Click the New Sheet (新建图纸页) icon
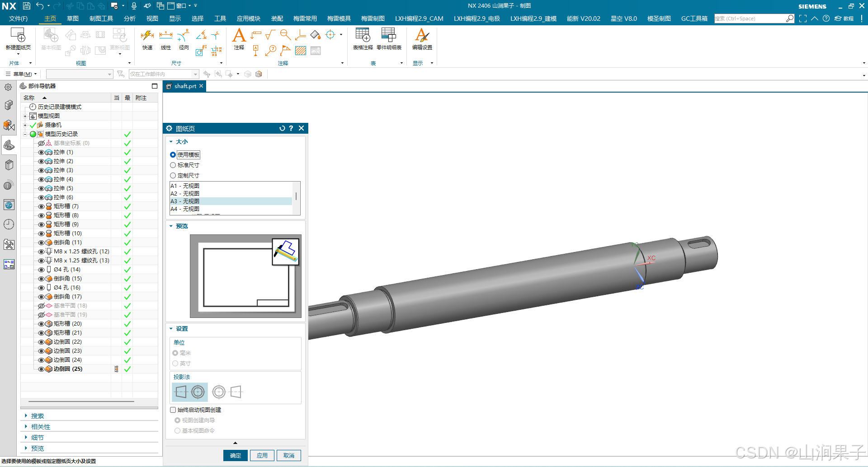 (18, 35)
